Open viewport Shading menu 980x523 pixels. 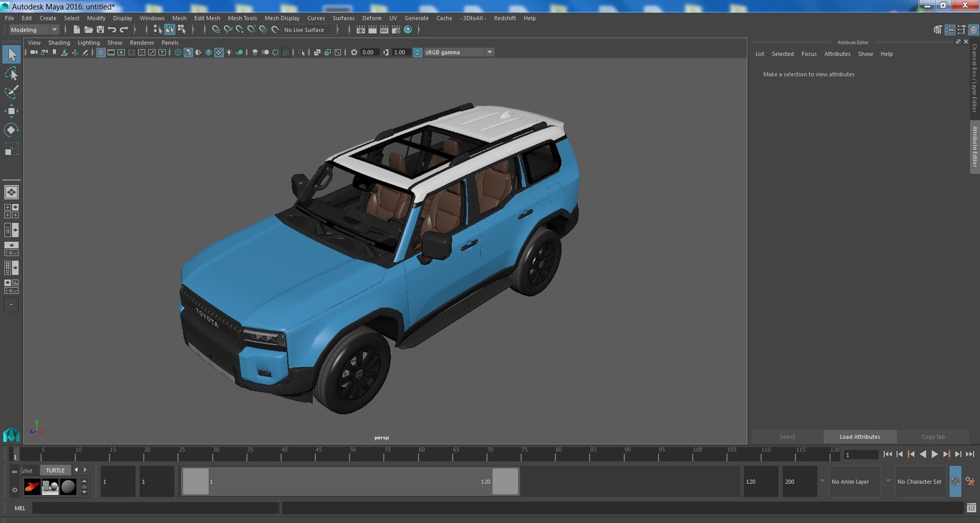click(x=59, y=43)
